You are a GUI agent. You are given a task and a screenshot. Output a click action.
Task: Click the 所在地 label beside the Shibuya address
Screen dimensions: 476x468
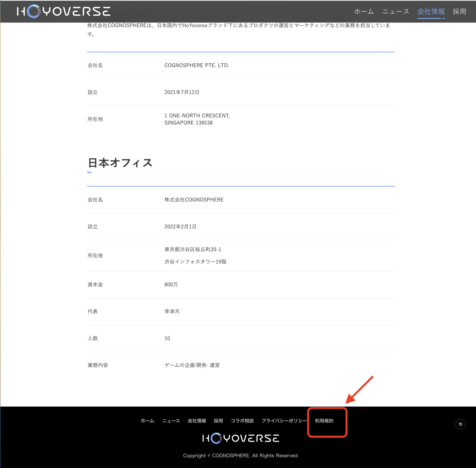point(95,255)
